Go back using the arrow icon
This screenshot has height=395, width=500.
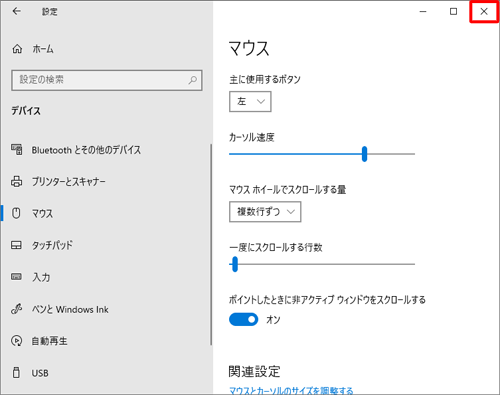tap(16, 11)
